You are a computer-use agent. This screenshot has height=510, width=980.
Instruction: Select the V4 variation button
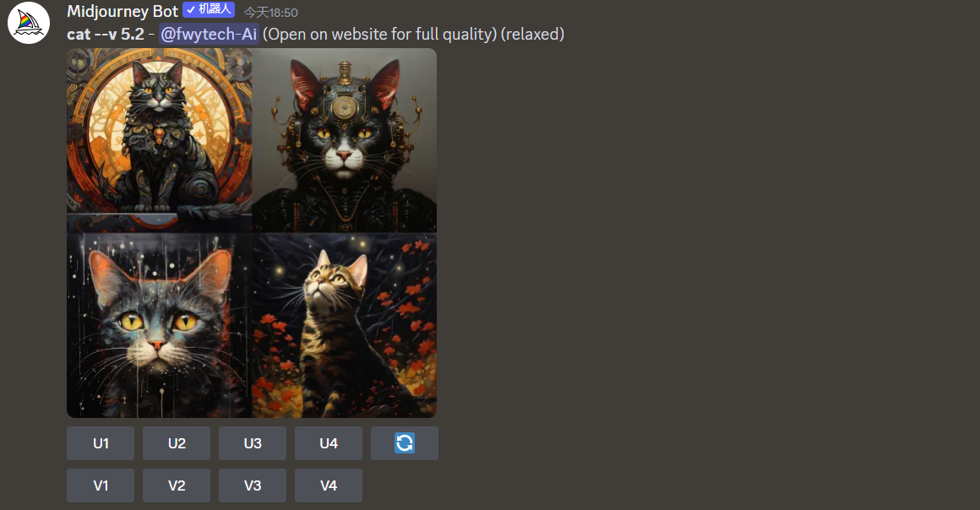pos(328,486)
